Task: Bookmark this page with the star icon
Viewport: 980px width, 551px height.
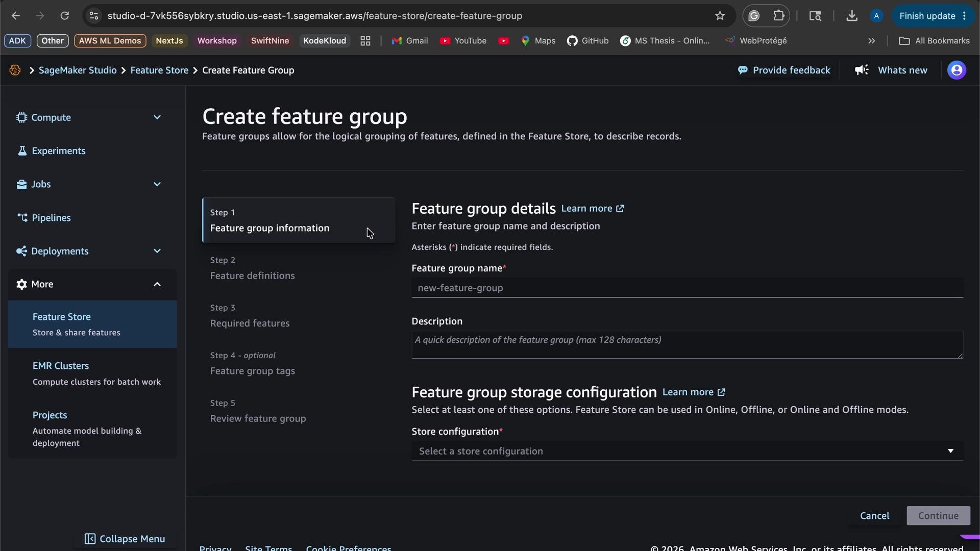Action: click(x=720, y=16)
